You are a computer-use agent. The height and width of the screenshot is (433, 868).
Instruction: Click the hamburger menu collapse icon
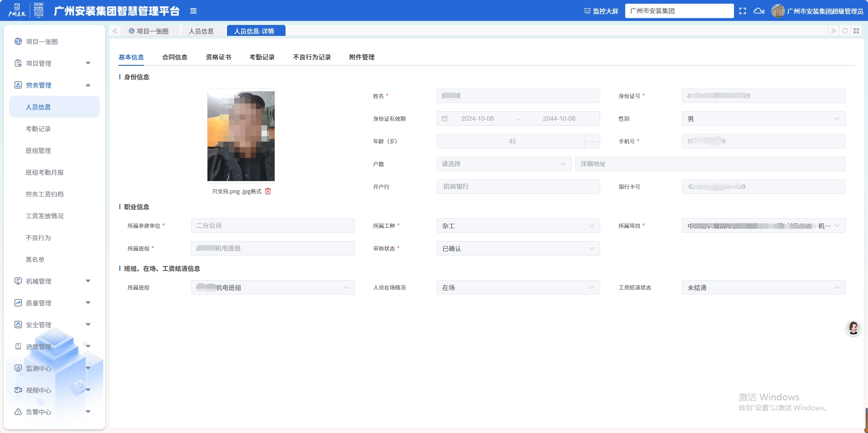tap(193, 11)
